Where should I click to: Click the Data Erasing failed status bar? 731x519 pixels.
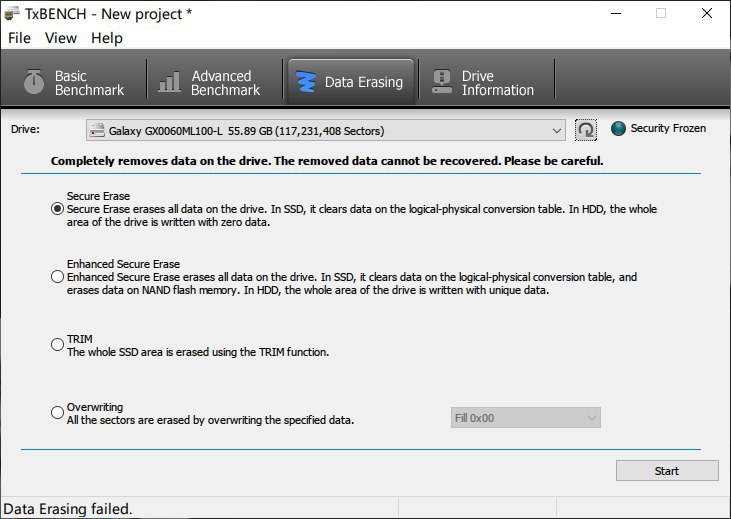click(70, 508)
